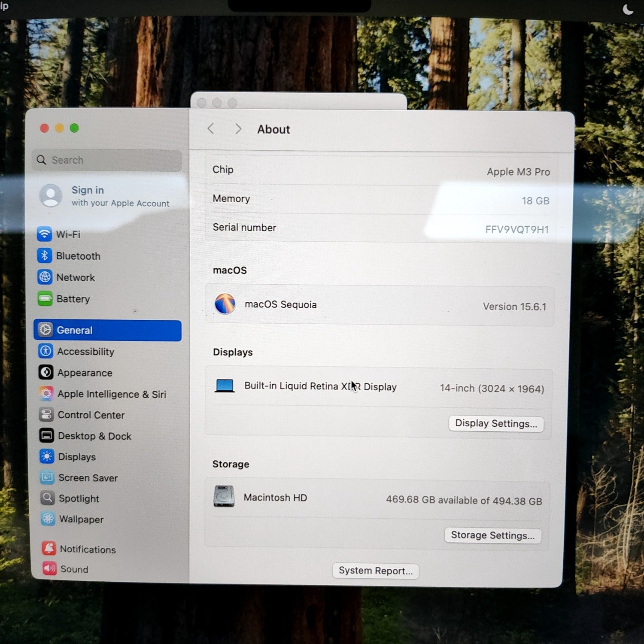Select the General sidebar item
644x644 pixels.
107,330
